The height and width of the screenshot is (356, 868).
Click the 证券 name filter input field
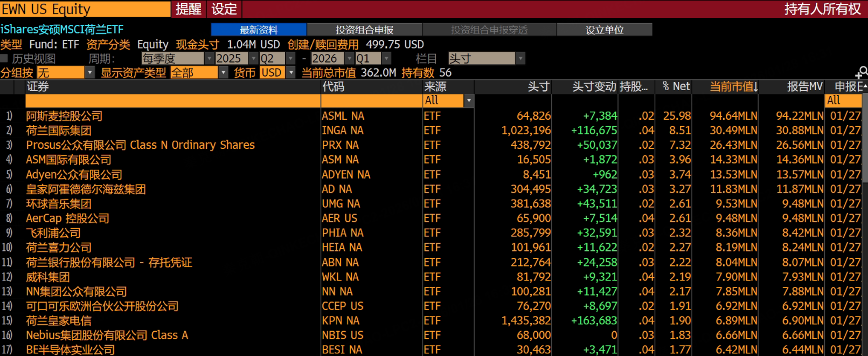tap(172, 101)
